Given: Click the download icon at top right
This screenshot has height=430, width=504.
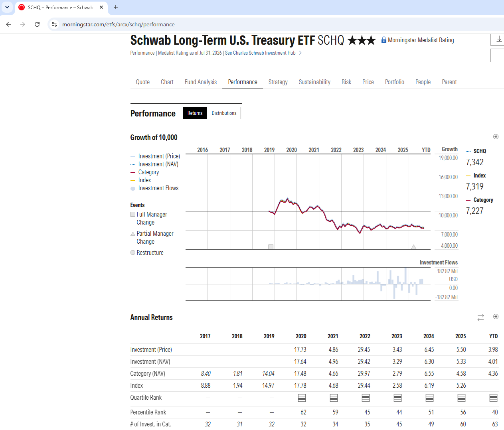Looking at the screenshot, I should 499,39.
